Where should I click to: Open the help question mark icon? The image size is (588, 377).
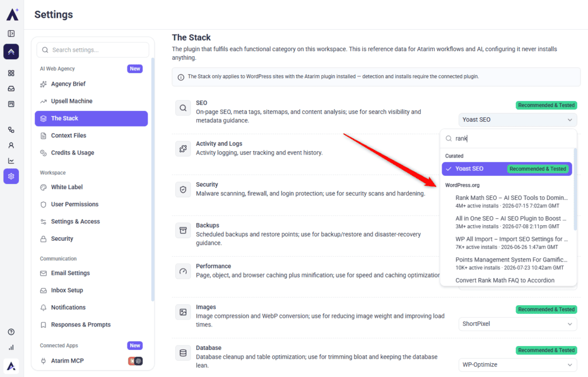(x=11, y=332)
